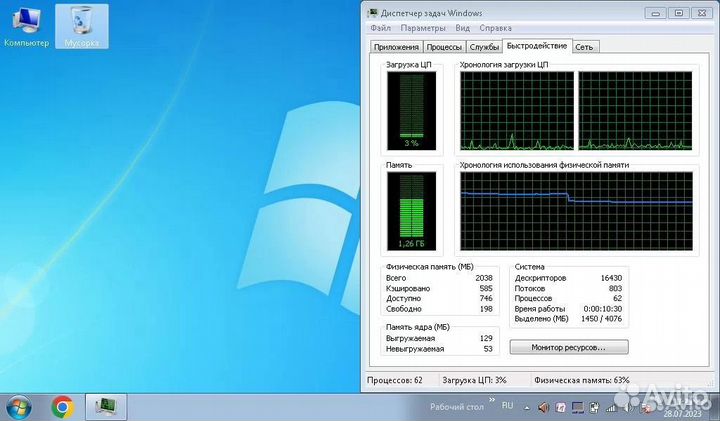
Task: Show hidden tray icons arrow
Action: pyautogui.click(x=527, y=408)
